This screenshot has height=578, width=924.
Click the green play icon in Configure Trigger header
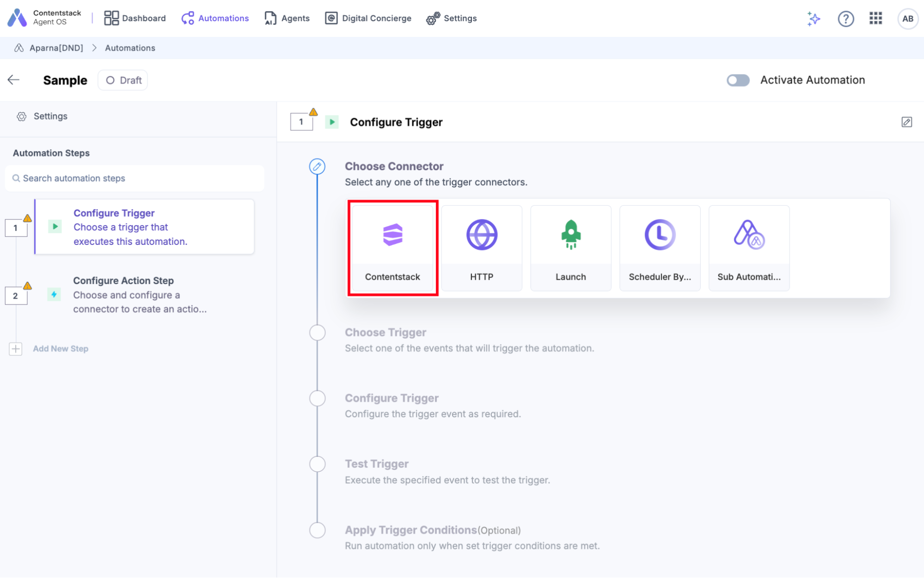[332, 122]
